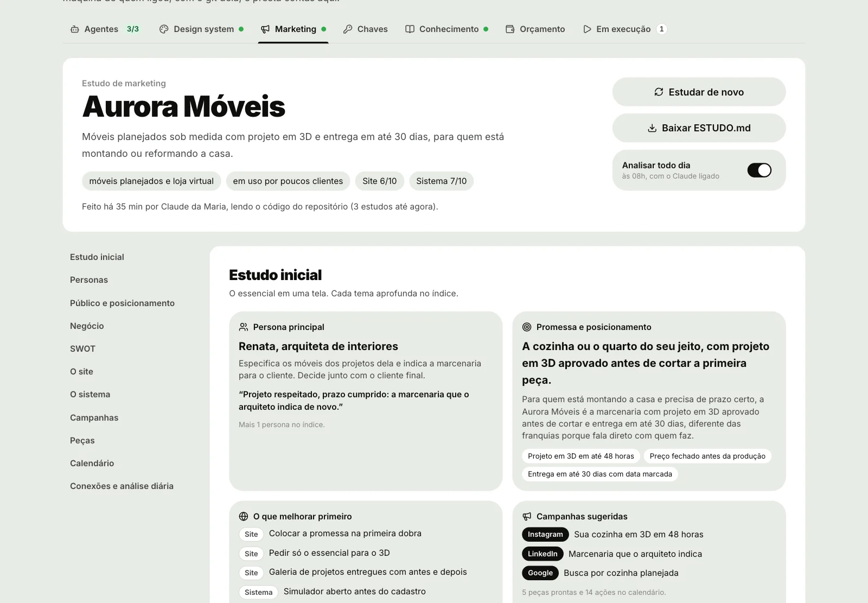Click the Site 6/10 chip
The height and width of the screenshot is (603, 868).
coord(380,181)
